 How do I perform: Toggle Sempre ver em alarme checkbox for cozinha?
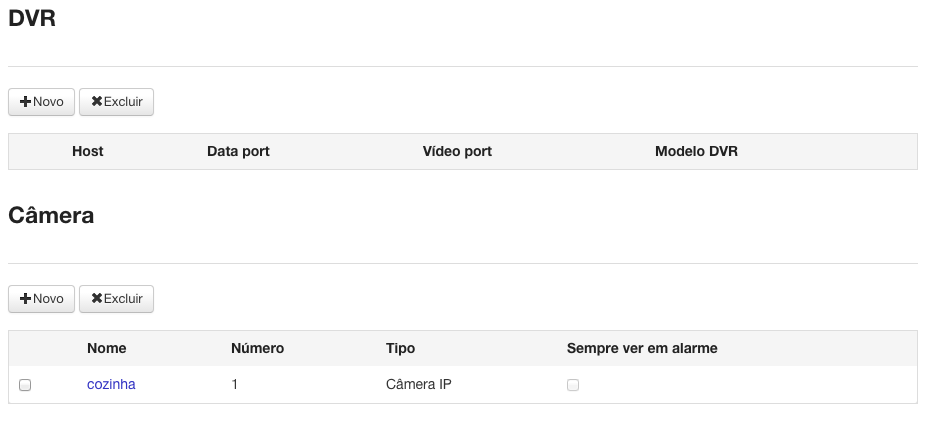572,385
